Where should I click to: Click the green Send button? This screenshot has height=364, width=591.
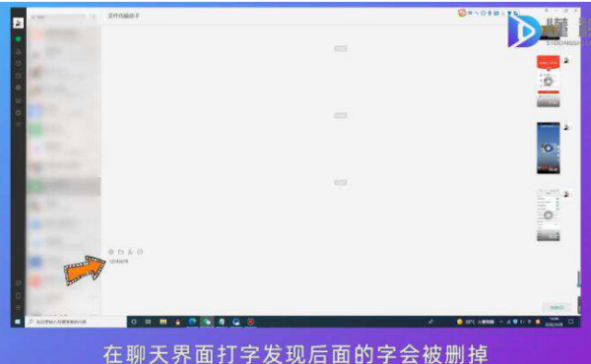558,307
